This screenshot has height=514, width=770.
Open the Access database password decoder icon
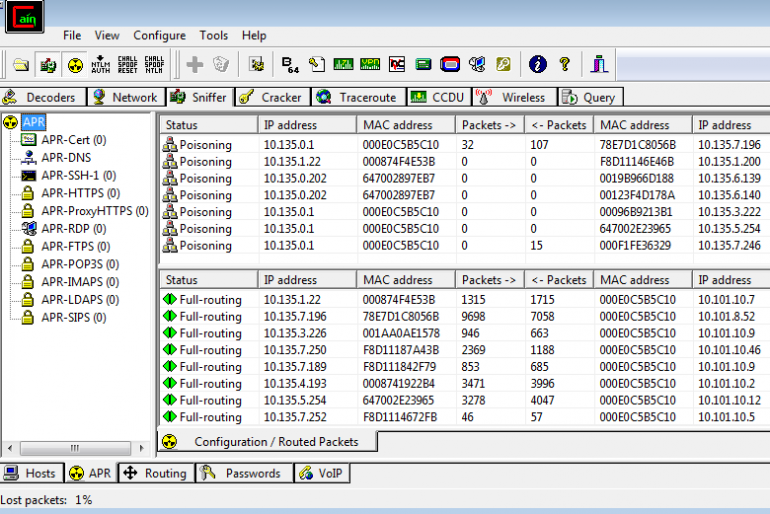click(x=317, y=64)
